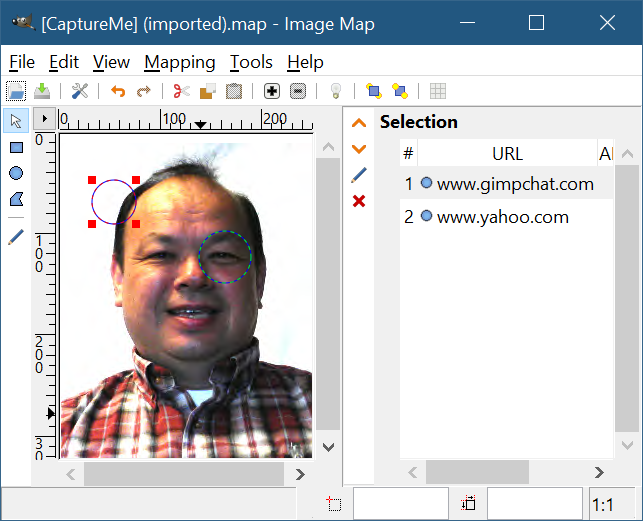Image resolution: width=643 pixels, height=521 pixels.
Task: Click the URL column header
Action: (507, 154)
